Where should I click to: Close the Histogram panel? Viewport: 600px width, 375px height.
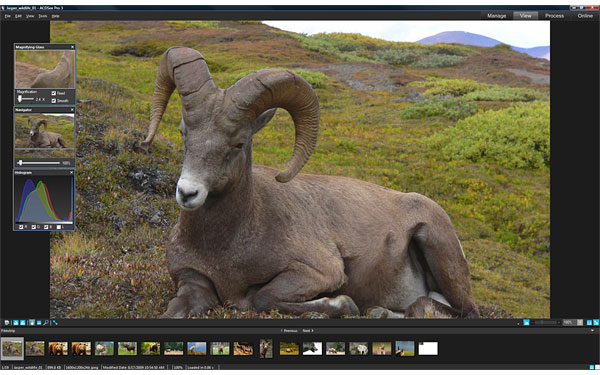[71, 173]
